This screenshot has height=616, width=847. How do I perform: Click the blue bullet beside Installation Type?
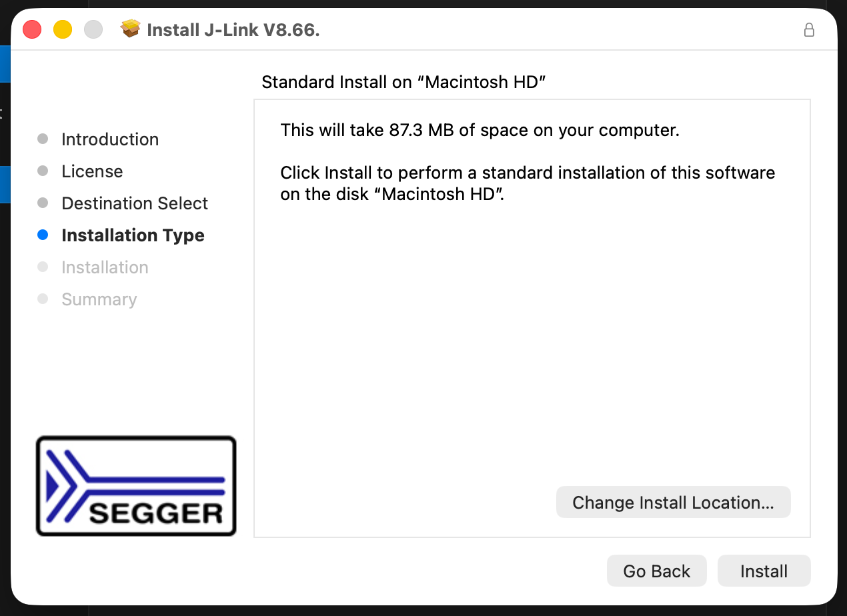[x=43, y=235]
